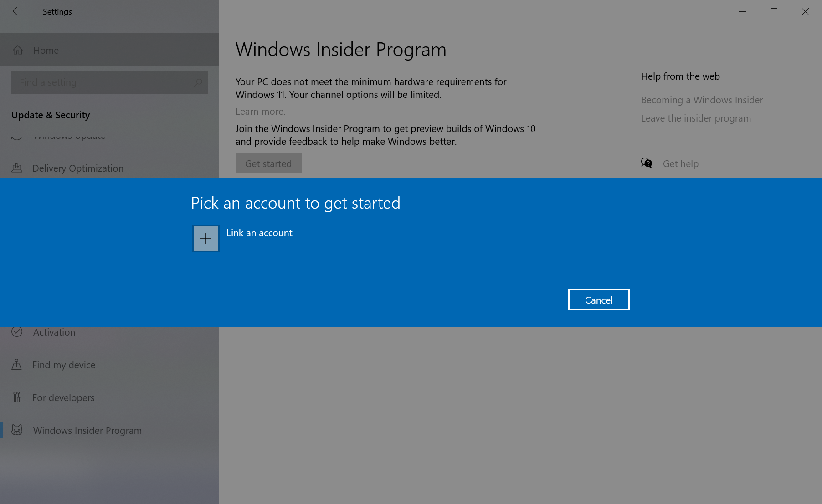Viewport: 822px width, 504px height.
Task: Focus the Find a setting search field
Action: tap(103, 82)
